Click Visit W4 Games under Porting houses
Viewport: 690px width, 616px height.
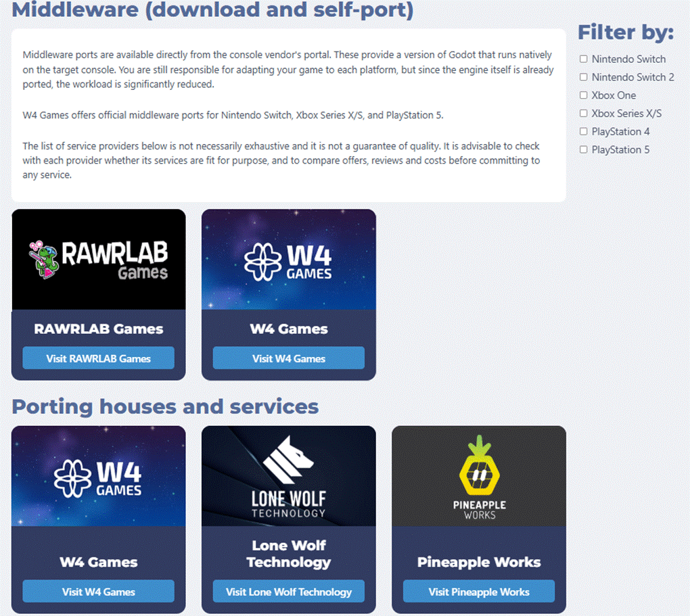point(99,592)
